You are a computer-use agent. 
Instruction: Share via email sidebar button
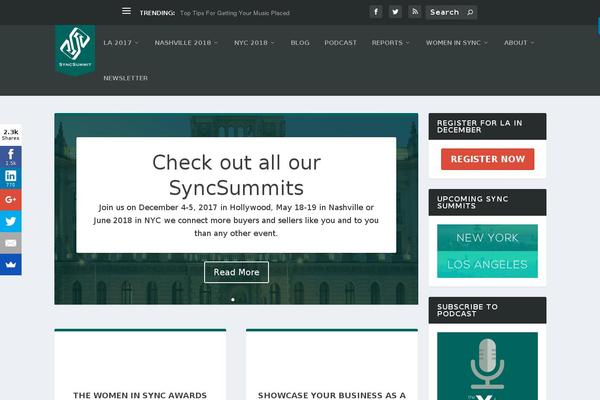pos(11,243)
